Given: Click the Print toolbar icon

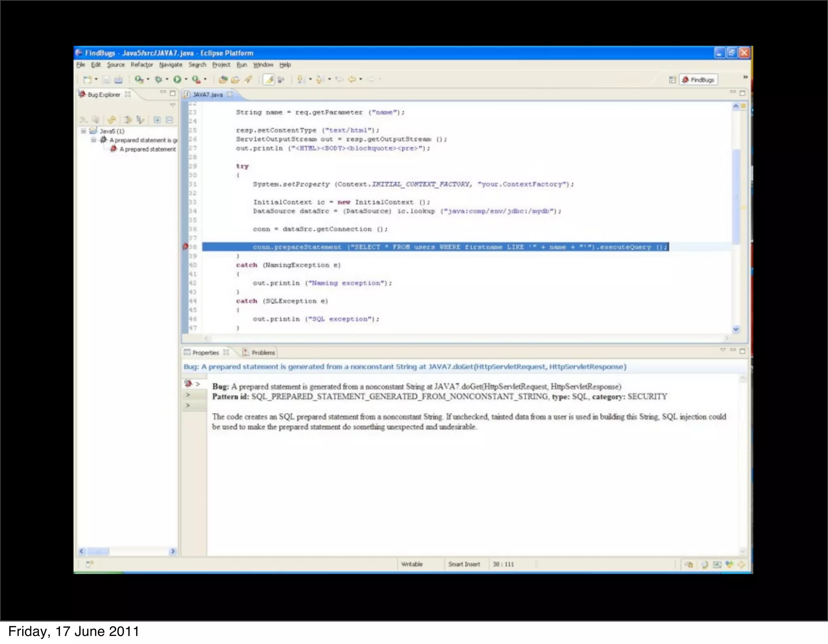Looking at the screenshot, I should tap(118, 80).
